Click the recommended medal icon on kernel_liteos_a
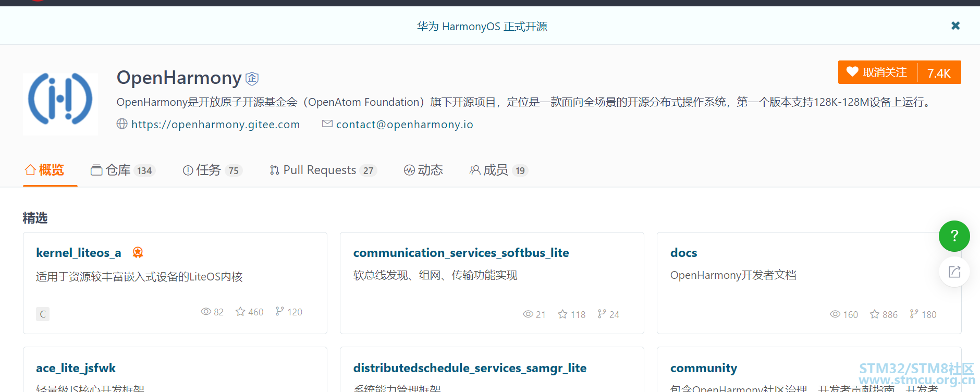 coord(138,252)
